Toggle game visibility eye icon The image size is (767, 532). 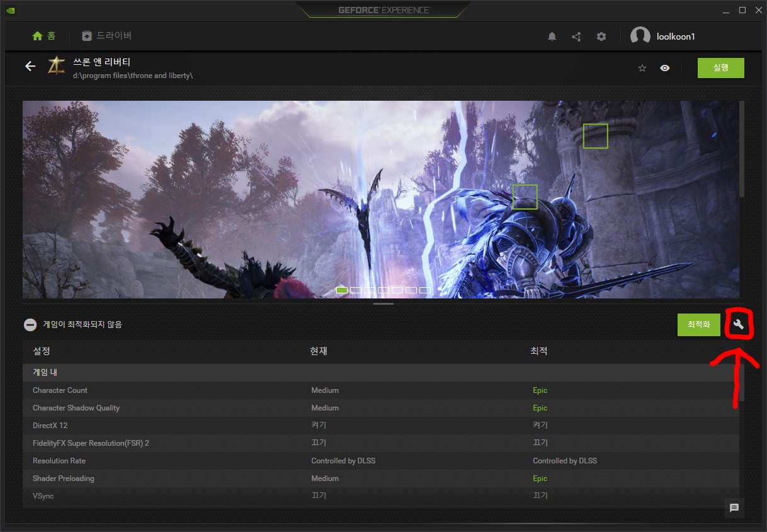pos(665,68)
